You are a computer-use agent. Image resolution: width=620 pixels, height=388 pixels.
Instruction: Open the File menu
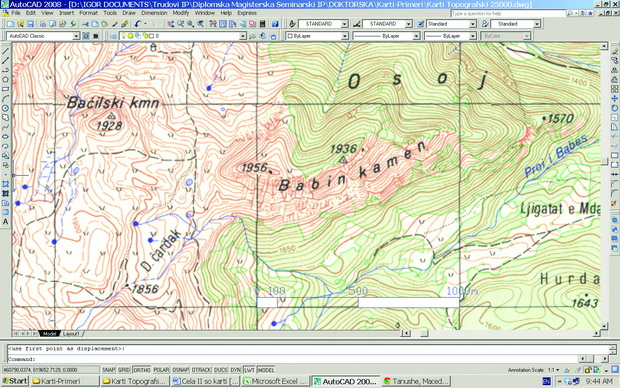16,13
